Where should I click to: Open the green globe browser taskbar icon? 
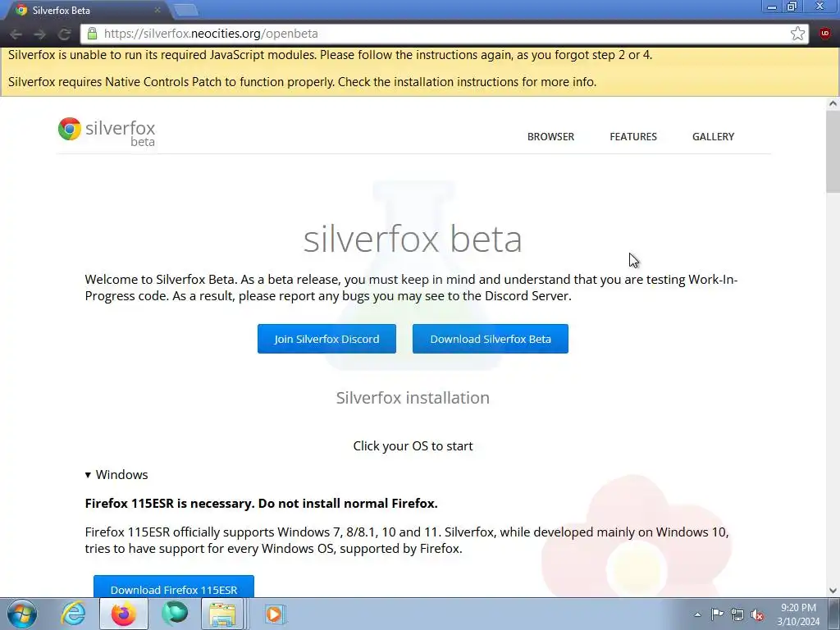(175, 614)
